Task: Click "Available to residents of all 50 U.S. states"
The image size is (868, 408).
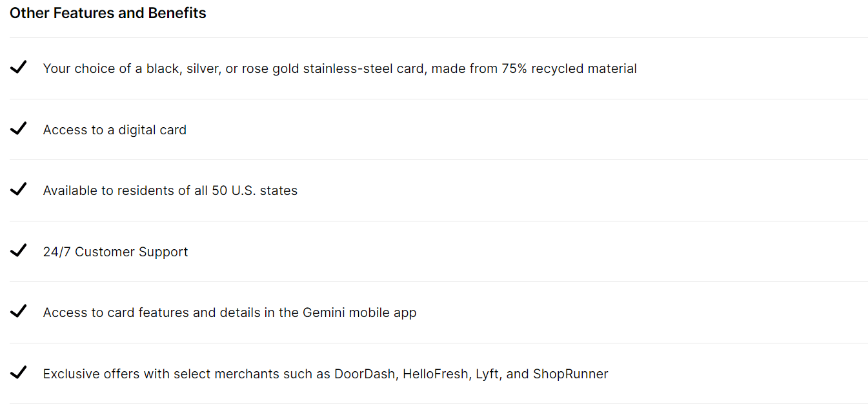Action: (x=170, y=190)
